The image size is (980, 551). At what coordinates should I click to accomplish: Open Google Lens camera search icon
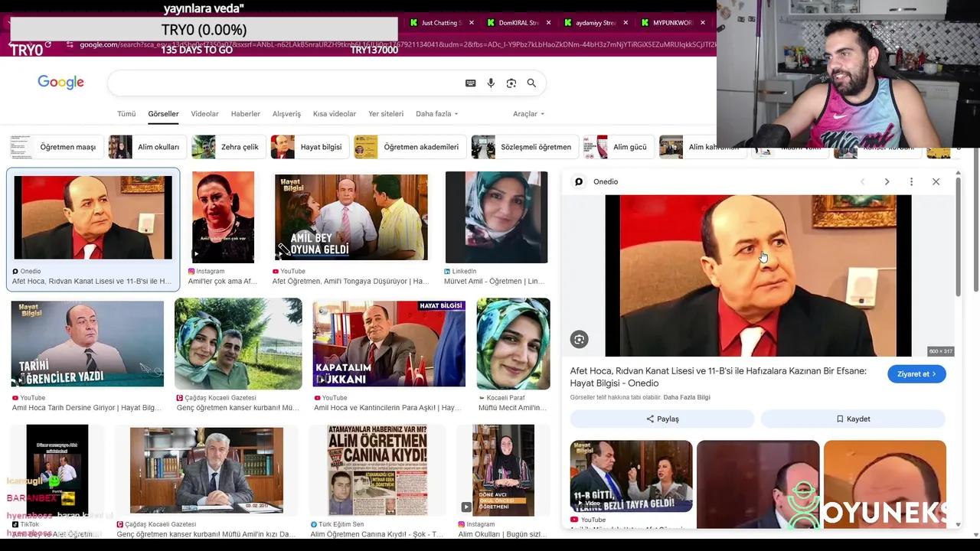click(511, 83)
